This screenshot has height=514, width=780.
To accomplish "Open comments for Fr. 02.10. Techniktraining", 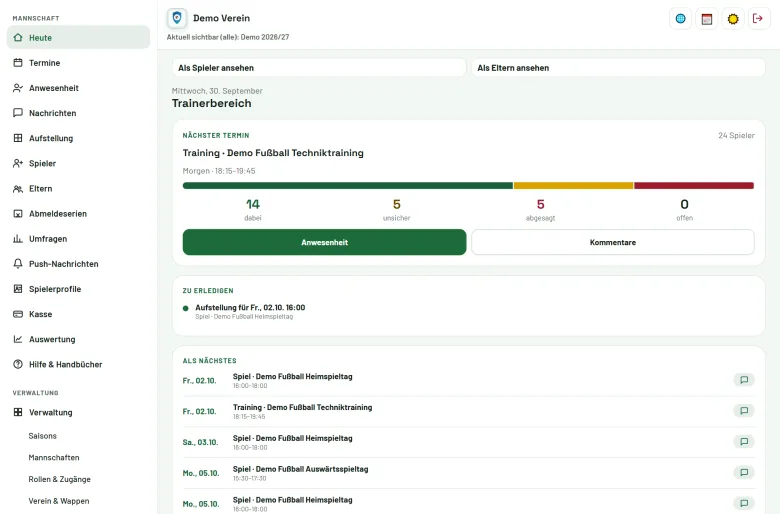I will point(744,411).
